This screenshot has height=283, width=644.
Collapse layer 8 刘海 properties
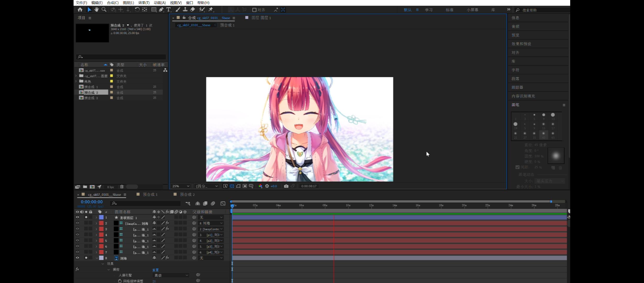97,258
